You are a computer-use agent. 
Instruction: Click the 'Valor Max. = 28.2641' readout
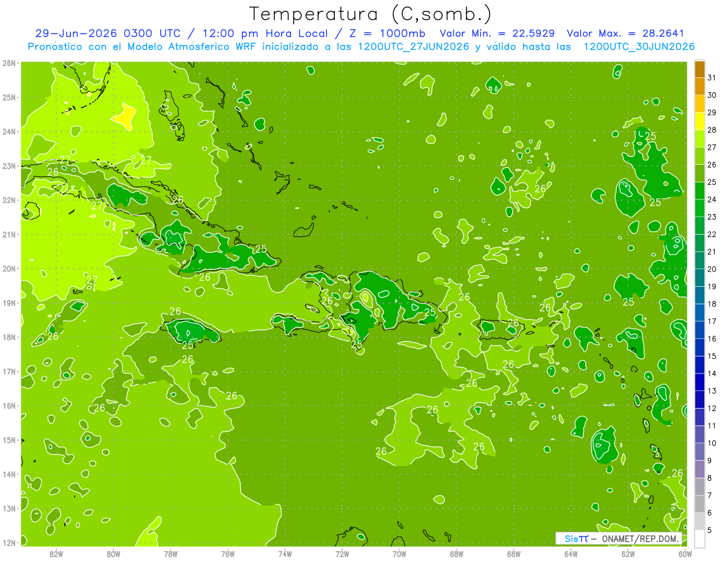(625, 33)
